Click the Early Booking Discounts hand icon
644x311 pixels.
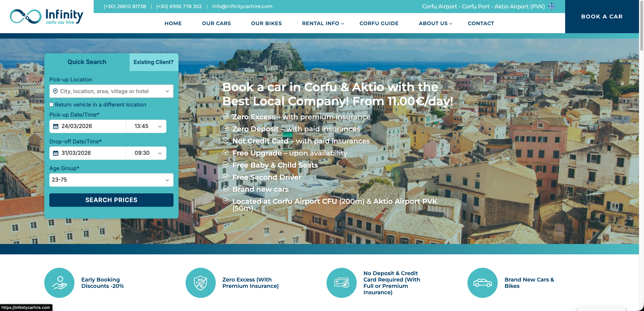pyautogui.click(x=59, y=283)
